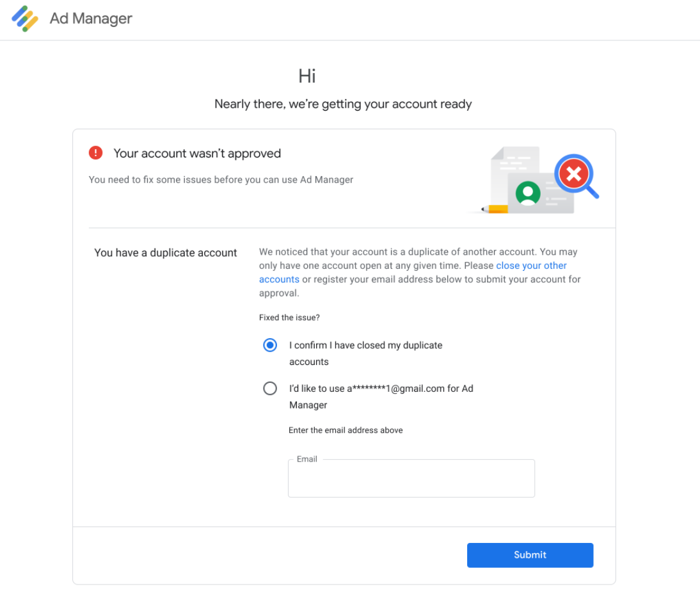Click 'Enter the email address above' hint

[346, 430]
